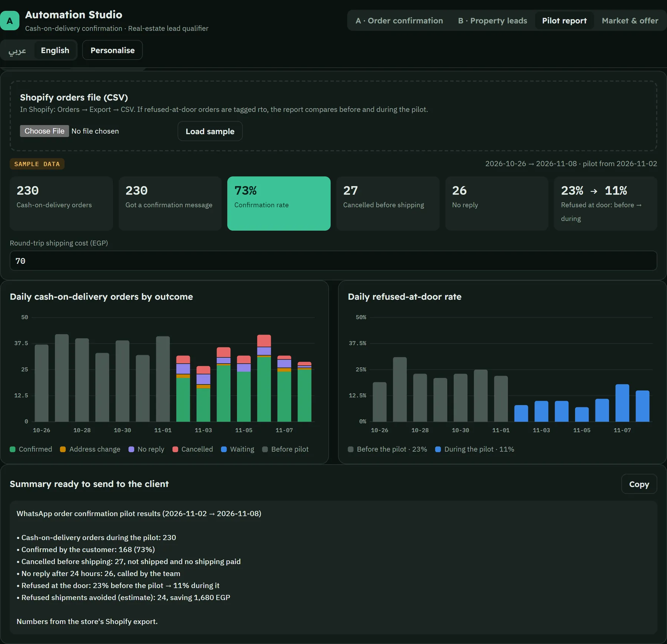The width and height of the screenshot is (667, 644).
Task: Switch language to Arabic (عربي)
Action: [17, 50]
